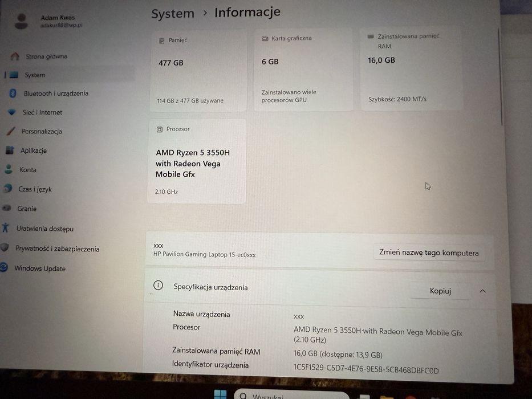Click '114 GB z 477 GB używane' text
532x399 pixels.
point(190,100)
